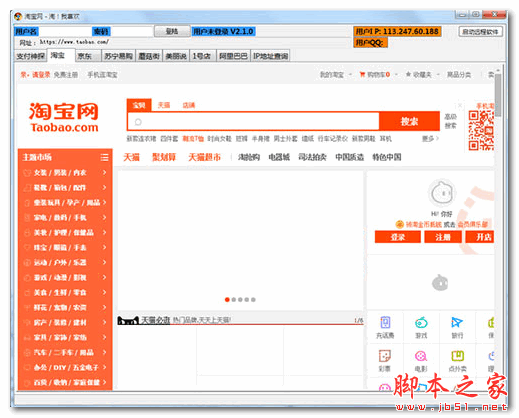Click the orange 搜索 search button

click(409, 121)
